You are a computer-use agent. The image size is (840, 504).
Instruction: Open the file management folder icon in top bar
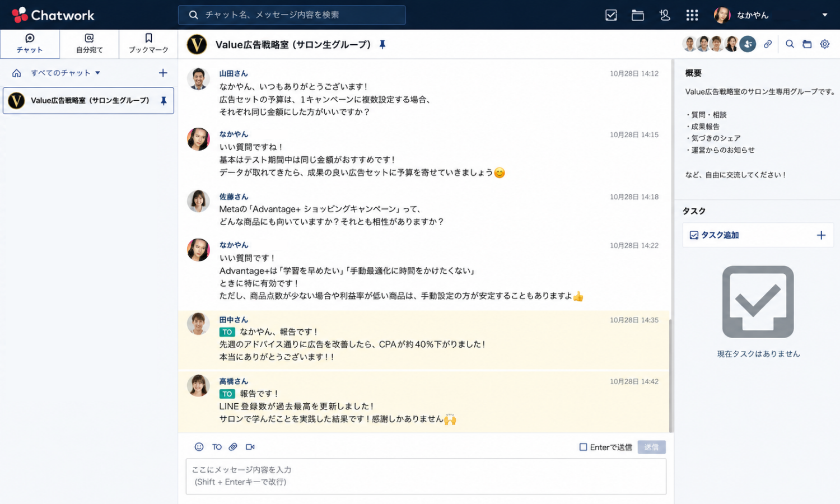coord(638,15)
